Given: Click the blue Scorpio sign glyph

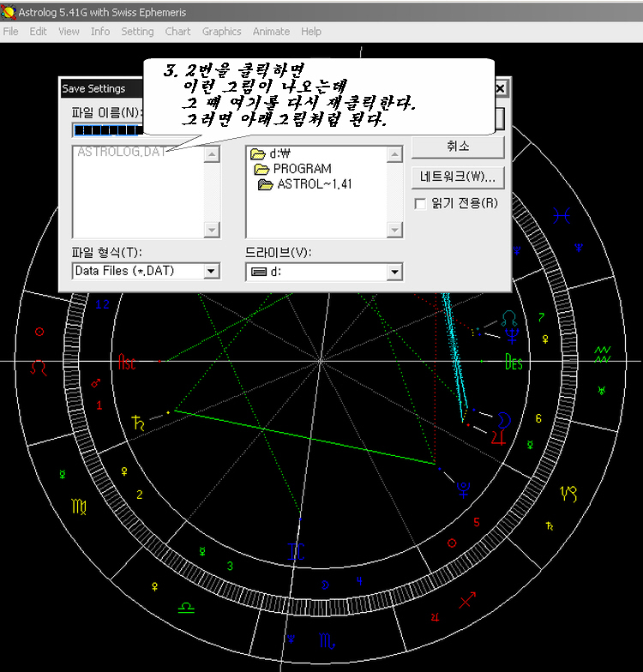Looking at the screenshot, I should point(328,641).
